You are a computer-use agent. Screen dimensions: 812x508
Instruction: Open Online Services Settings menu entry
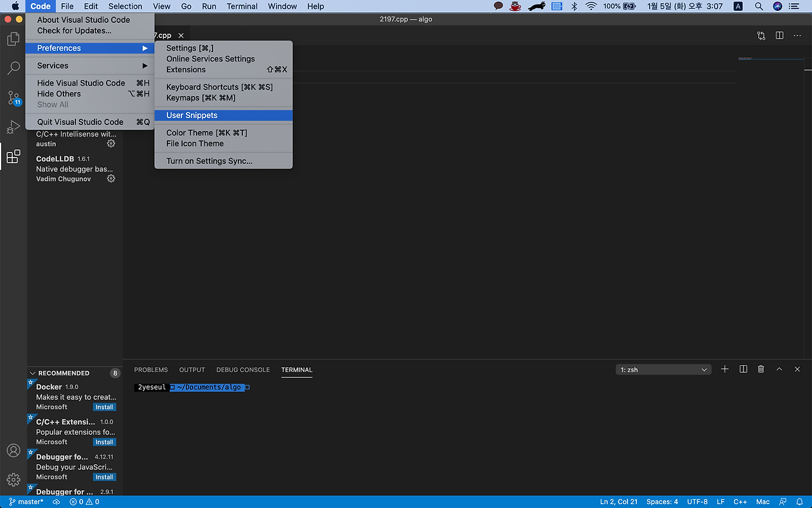(223, 59)
